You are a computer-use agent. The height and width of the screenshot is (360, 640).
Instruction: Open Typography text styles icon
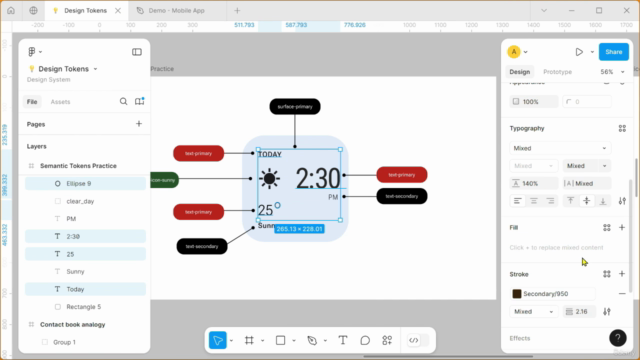622,128
